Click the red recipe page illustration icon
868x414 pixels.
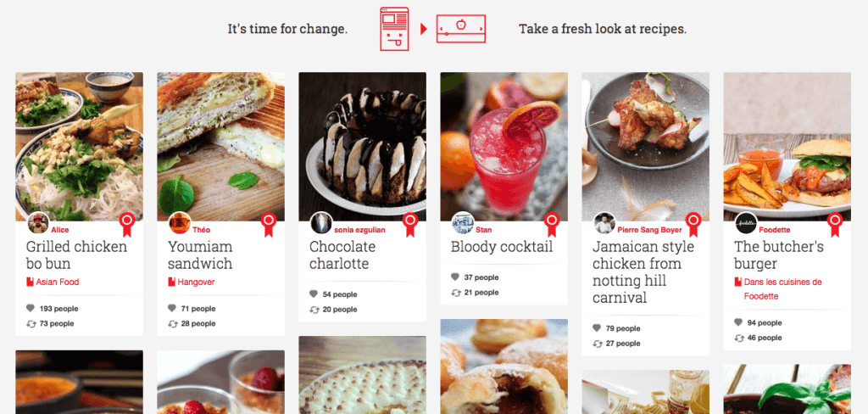[395, 30]
